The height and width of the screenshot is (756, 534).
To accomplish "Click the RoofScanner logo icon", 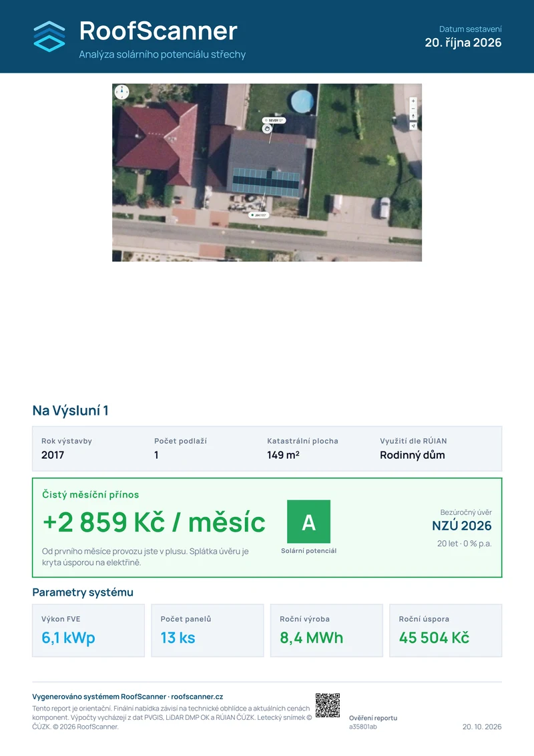I will coord(49,37).
